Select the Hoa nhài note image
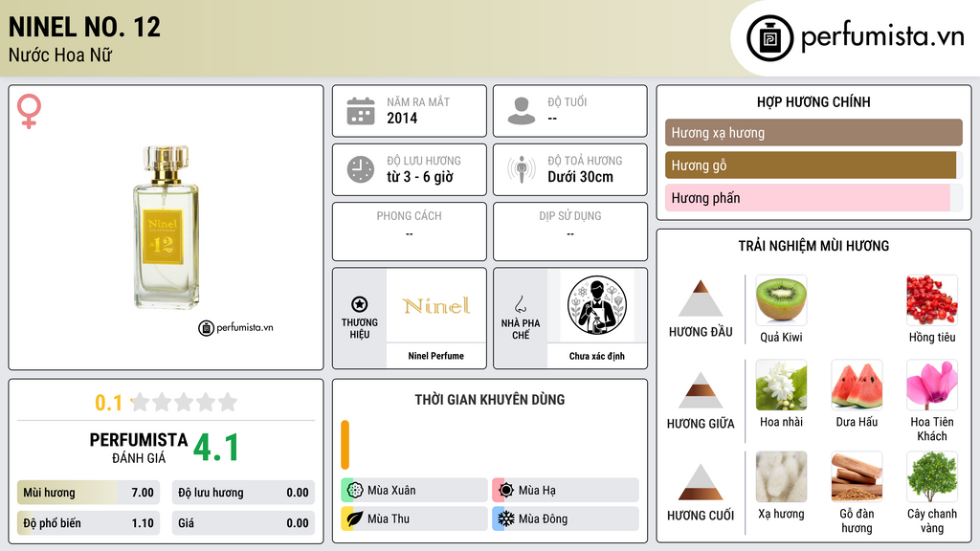The width and height of the screenshot is (980, 551). coord(781,385)
